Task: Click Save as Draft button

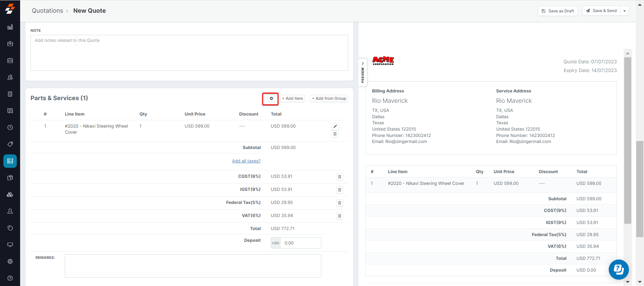Action: click(x=557, y=11)
